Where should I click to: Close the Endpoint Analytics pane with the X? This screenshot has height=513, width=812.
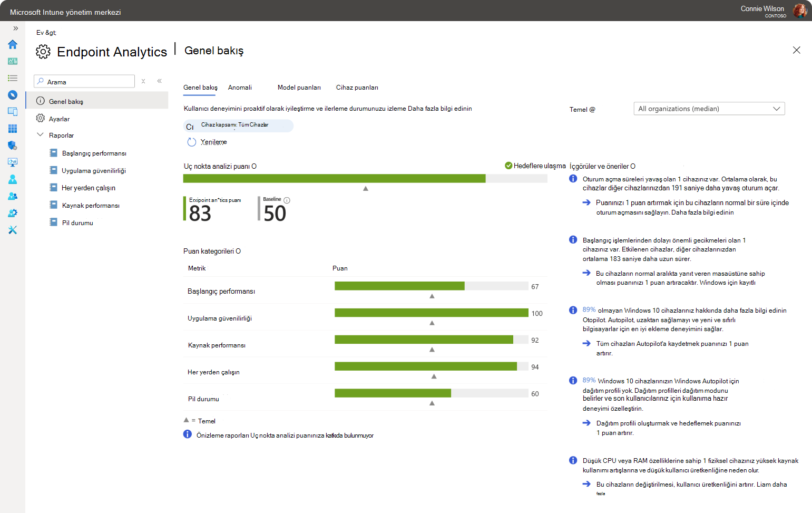coord(797,50)
